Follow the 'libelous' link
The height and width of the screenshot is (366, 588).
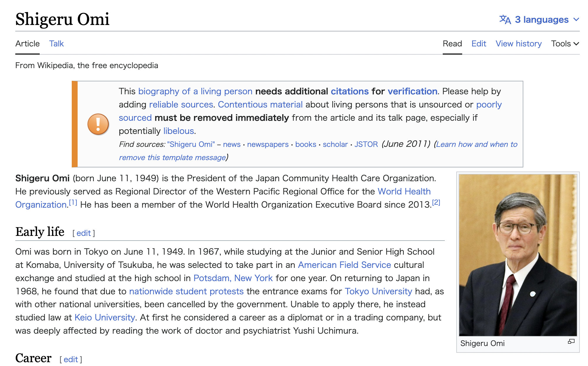point(179,131)
